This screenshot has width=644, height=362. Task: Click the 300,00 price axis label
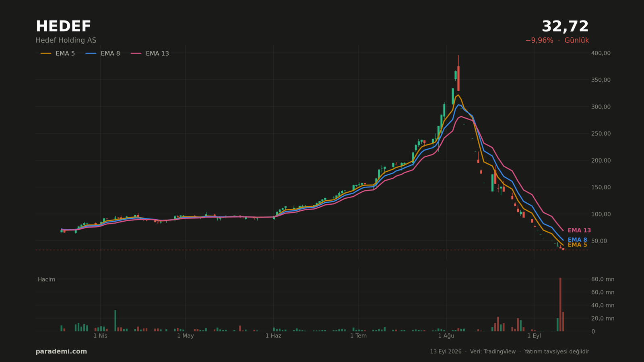pyautogui.click(x=601, y=107)
